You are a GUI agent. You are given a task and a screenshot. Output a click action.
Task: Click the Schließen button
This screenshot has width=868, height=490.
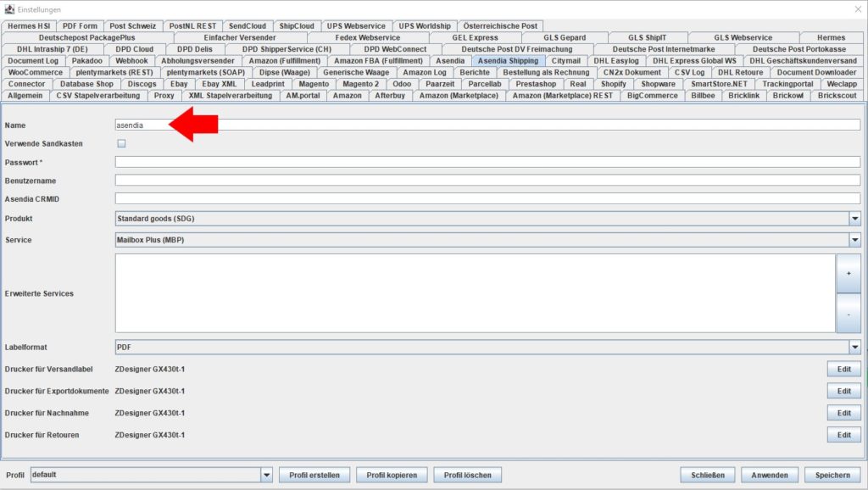coord(708,475)
